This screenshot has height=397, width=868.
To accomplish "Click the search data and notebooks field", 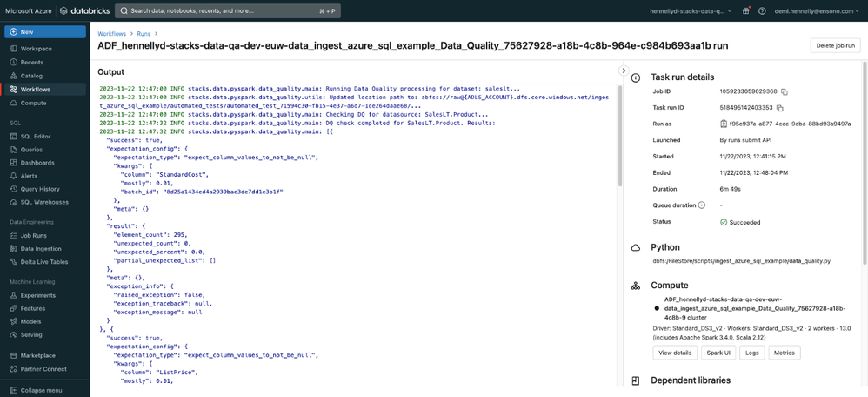I will coord(228,10).
